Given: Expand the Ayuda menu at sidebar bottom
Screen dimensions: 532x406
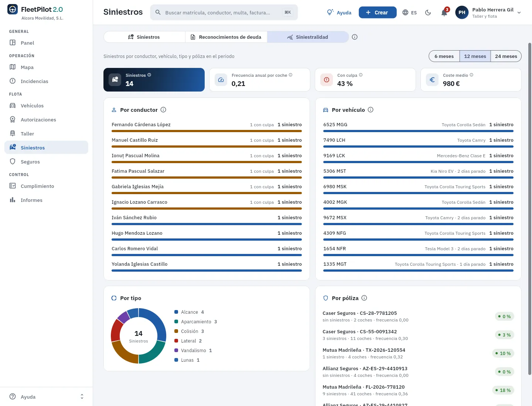Looking at the screenshot, I should click(x=46, y=397).
